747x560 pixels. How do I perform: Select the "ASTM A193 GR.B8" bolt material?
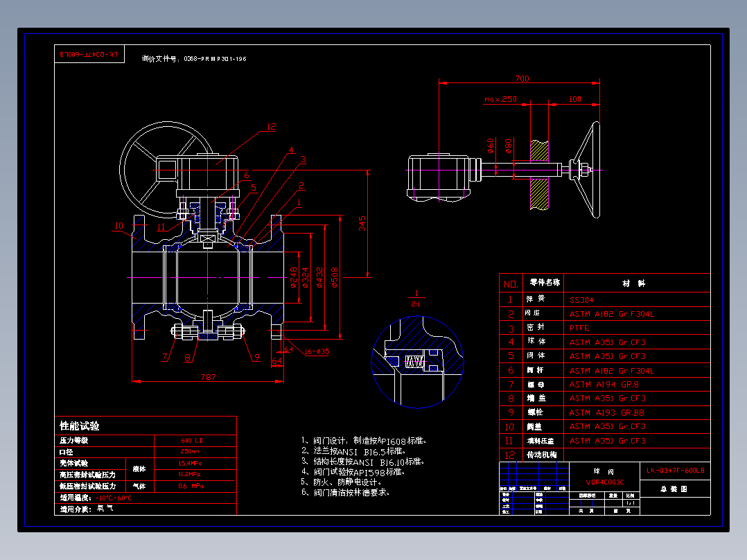tap(607, 413)
